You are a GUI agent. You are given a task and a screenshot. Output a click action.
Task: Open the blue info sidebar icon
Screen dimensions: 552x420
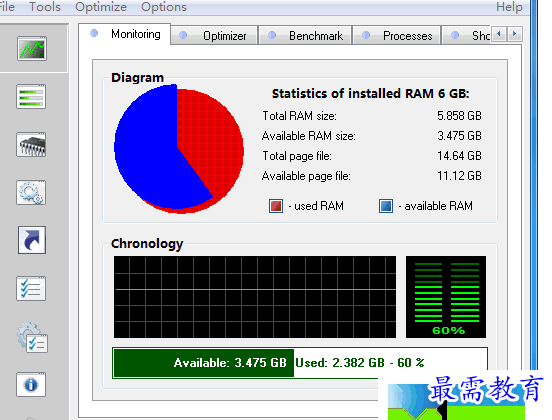point(31,385)
